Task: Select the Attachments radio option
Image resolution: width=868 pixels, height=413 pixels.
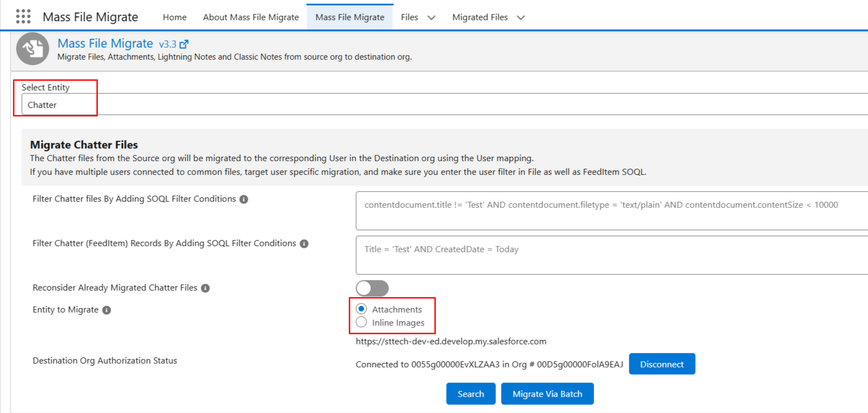Action: pyautogui.click(x=361, y=309)
